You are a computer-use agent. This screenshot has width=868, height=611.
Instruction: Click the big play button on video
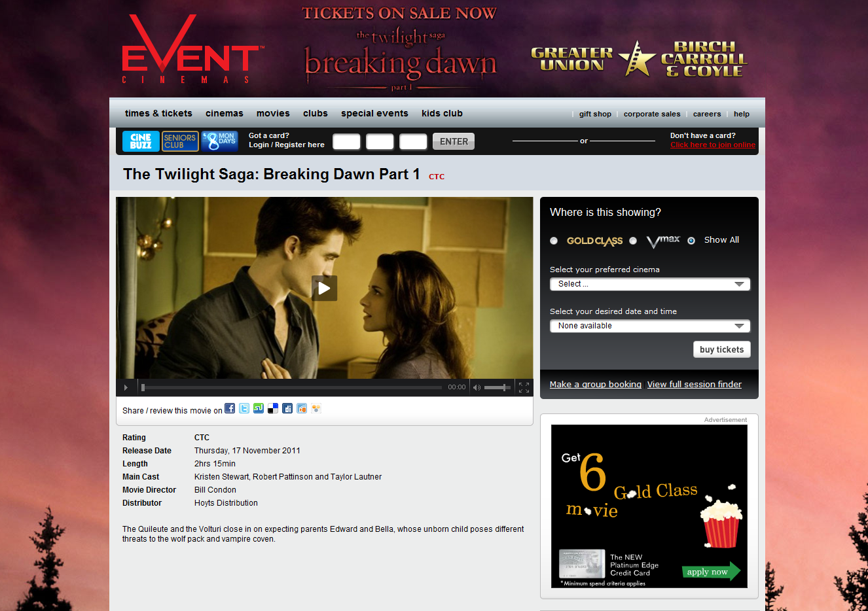click(324, 288)
